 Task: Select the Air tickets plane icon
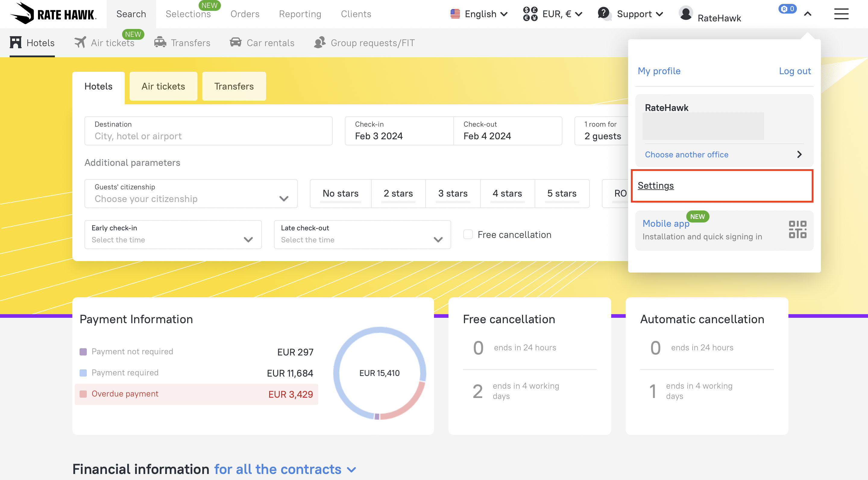point(80,43)
